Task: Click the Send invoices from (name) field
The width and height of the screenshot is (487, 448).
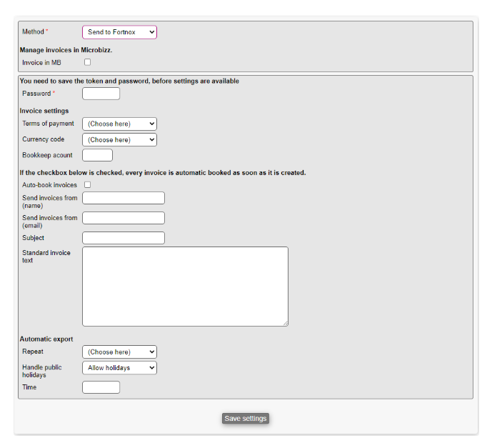Action: tap(124, 198)
